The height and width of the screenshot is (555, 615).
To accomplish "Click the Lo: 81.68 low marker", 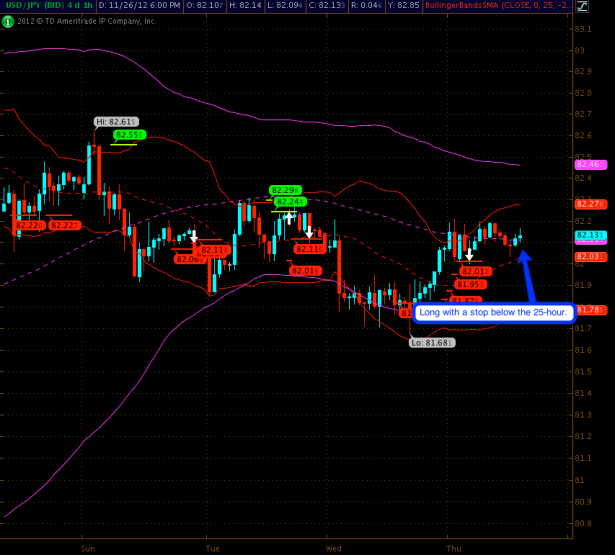I will point(431,342).
